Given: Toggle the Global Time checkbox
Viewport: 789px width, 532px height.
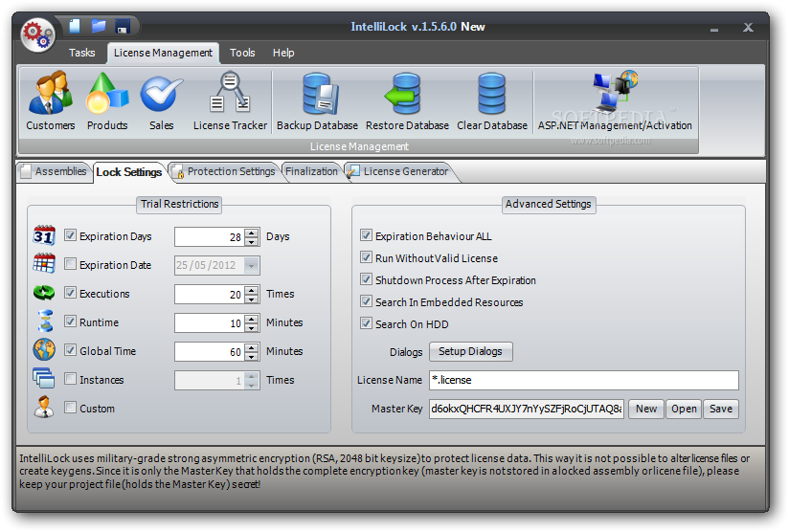Looking at the screenshot, I should 70,350.
